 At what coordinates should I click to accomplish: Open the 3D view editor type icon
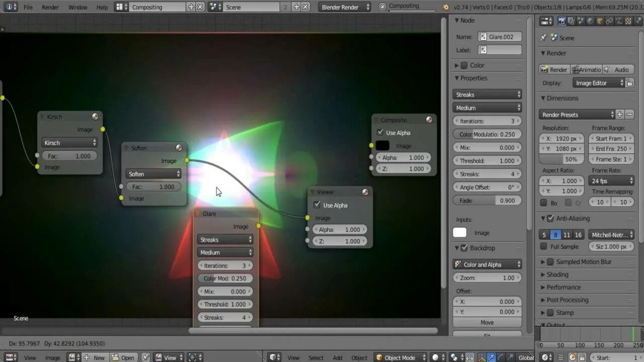coord(274,357)
